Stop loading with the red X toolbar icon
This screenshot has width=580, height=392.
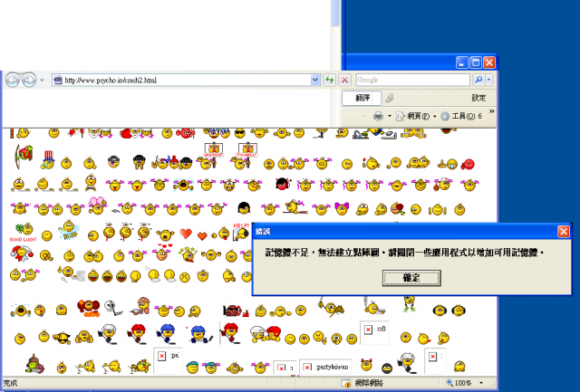click(x=344, y=80)
